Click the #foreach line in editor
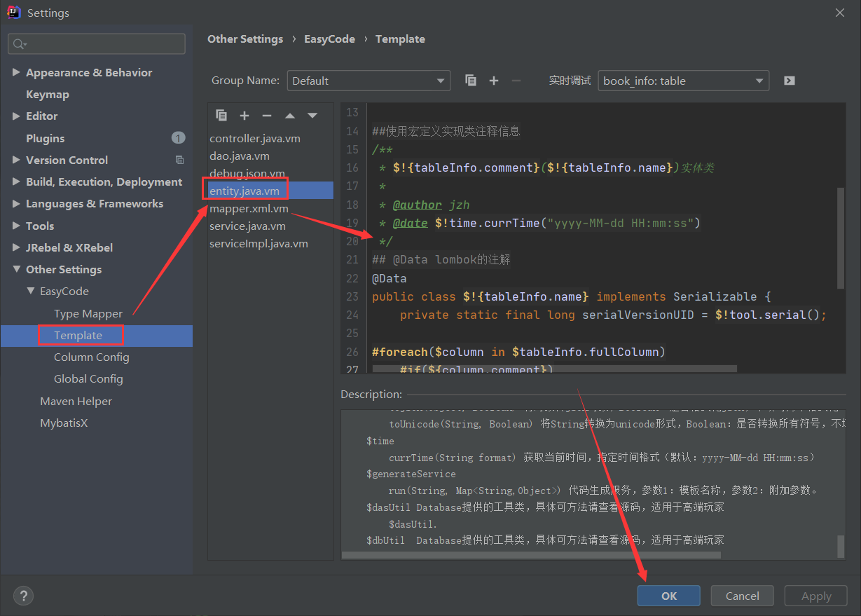 point(518,351)
